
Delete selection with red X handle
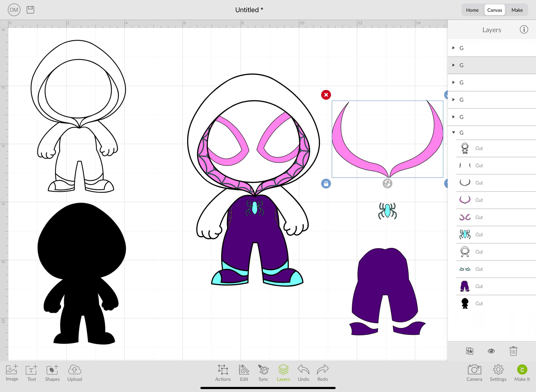tap(326, 95)
